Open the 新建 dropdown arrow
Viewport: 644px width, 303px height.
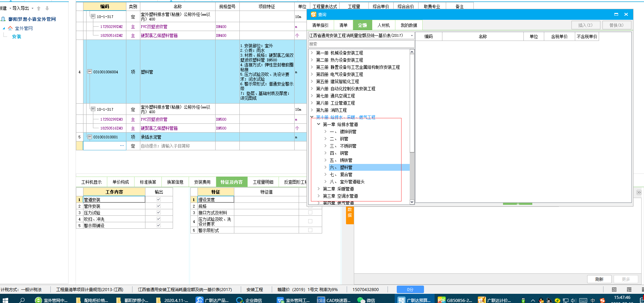pos(10,8)
